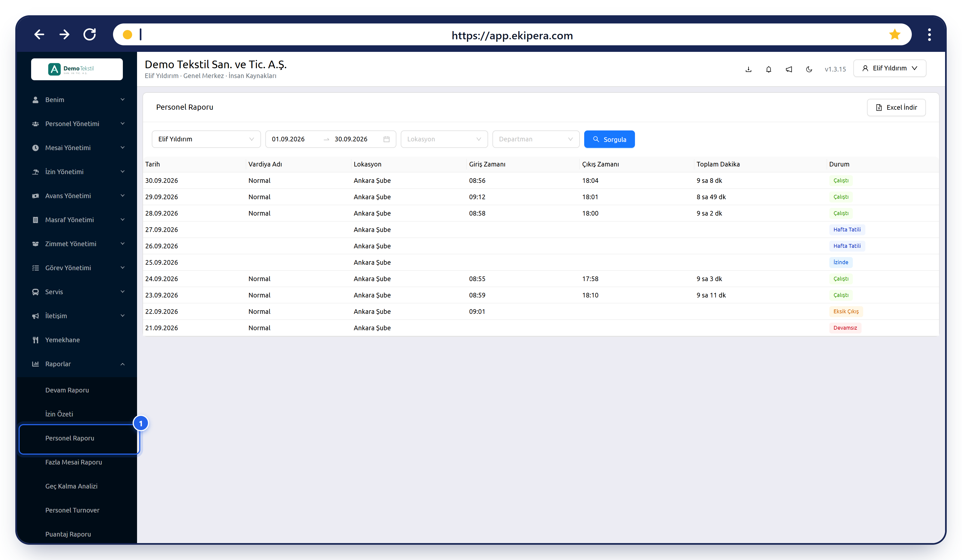Image resolution: width=962 pixels, height=560 pixels.
Task: Open the Lokasyon dropdown
Action: 444,139
